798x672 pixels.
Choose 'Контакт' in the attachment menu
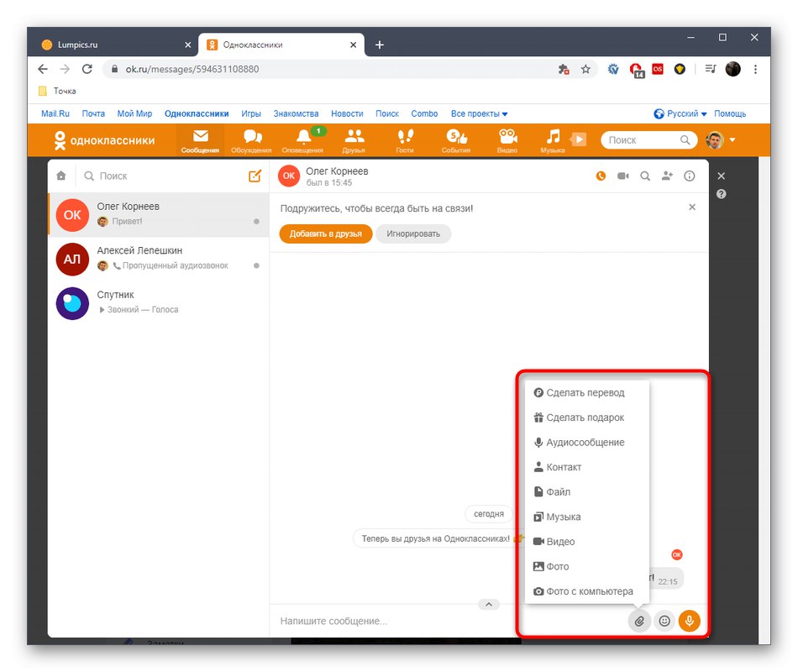pos(586,467)
